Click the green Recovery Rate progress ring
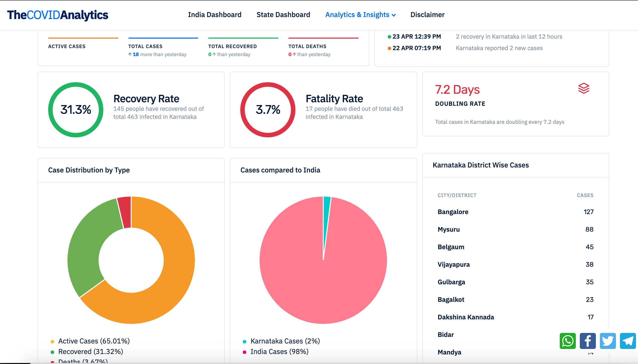This screenshot has width=638, height=364. pos(75,110)
